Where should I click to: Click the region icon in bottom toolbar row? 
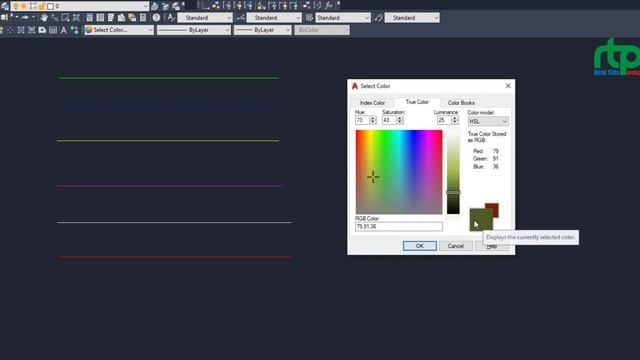(x=42, y=30)
